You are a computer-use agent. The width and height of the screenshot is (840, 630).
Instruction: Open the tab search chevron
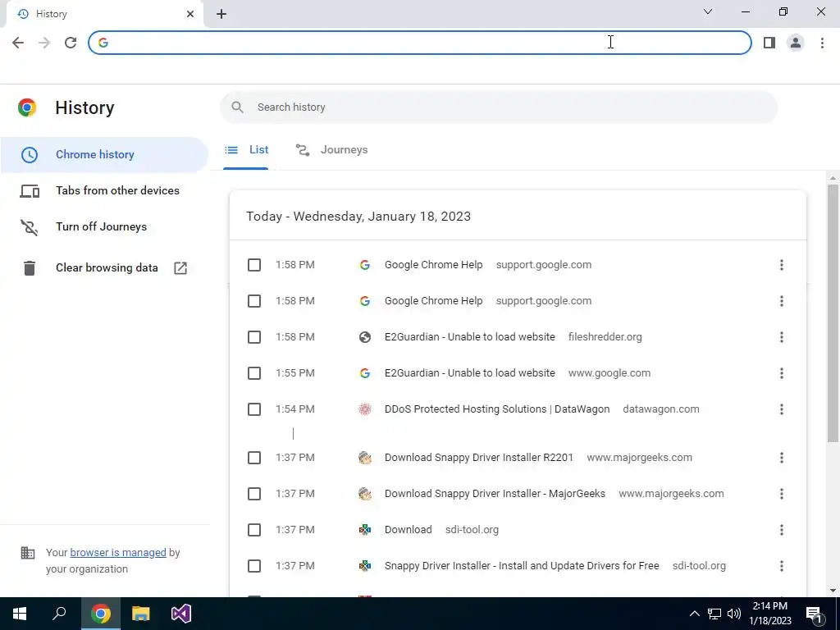[x=708, y=11]
